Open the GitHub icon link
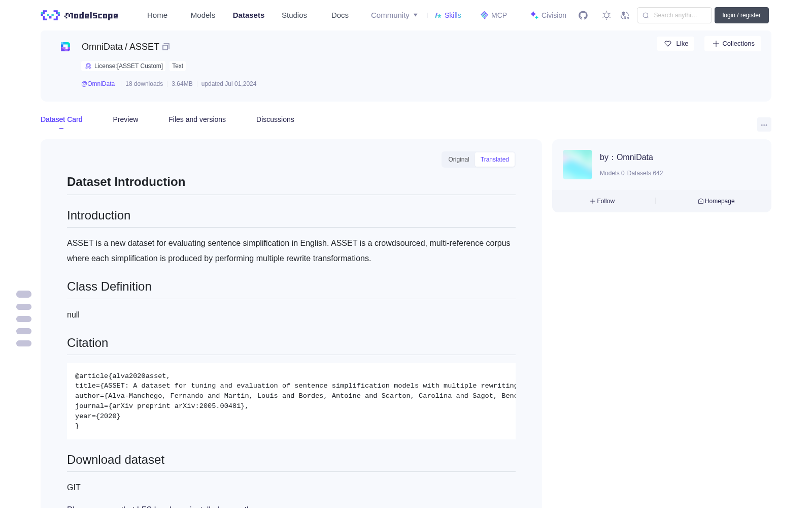812x508 pixels. click(583, 15)
